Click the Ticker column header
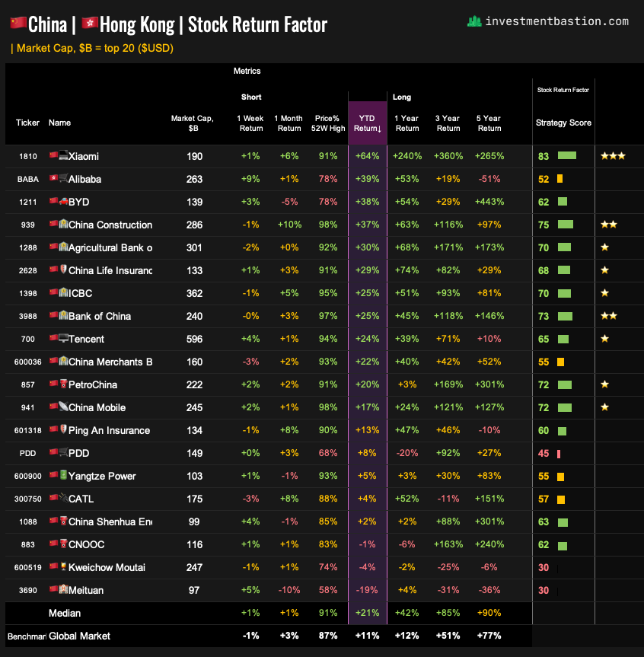 (x=27, y=123)
